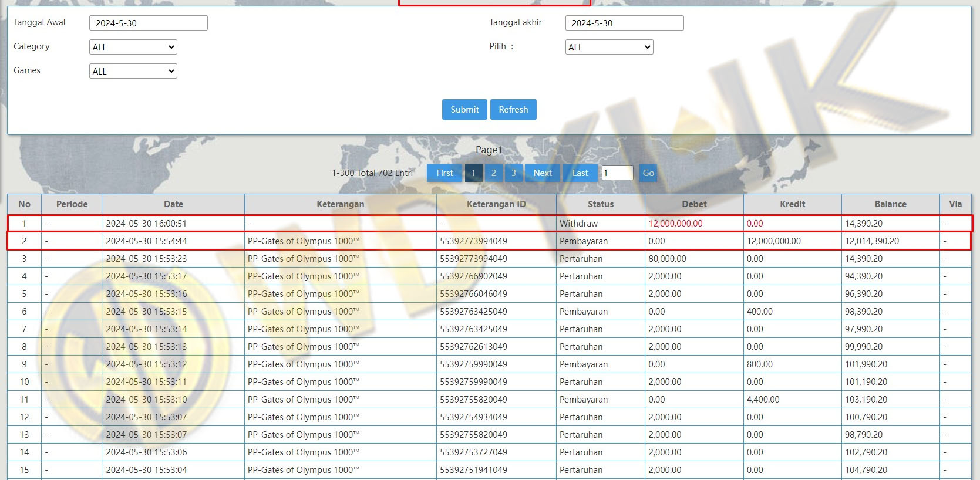
Task: Select page 1 in pagination
Action: tap(473, 173)
